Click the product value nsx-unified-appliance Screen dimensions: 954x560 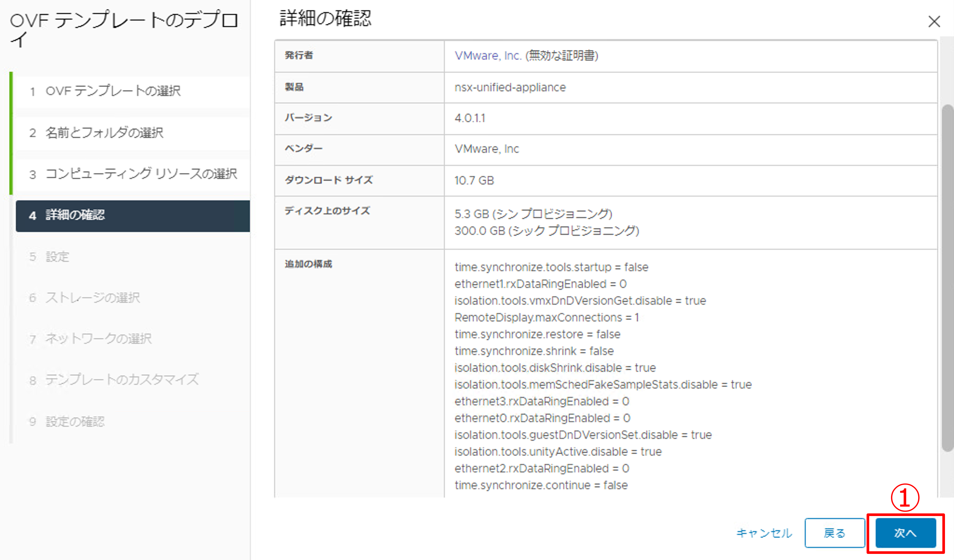click(x=510, y=87)
